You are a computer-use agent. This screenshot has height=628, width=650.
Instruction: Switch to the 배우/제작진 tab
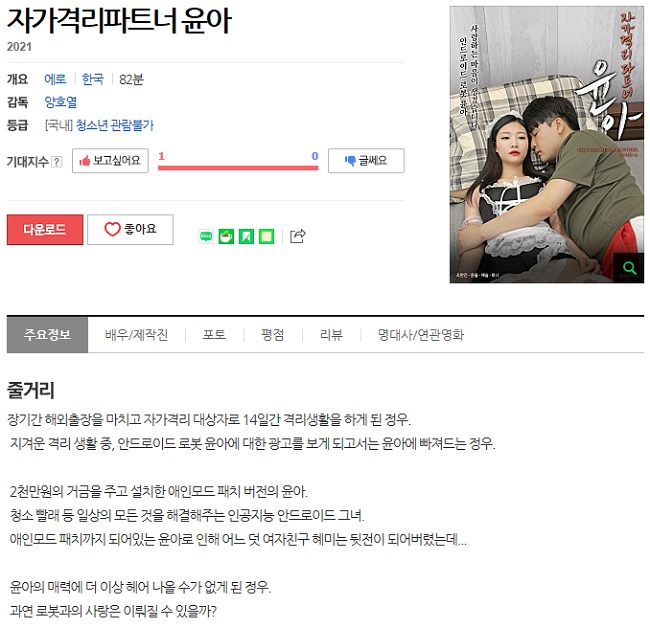(x=136, y=335)
